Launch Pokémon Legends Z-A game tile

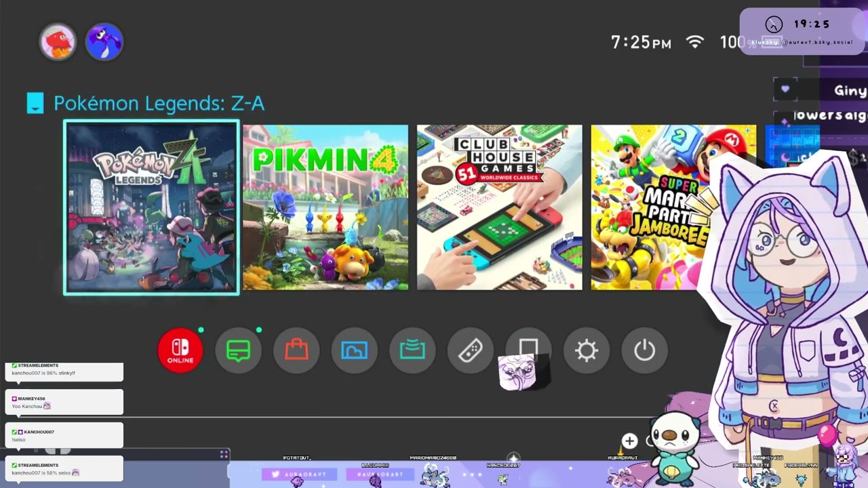coord(151,207)
